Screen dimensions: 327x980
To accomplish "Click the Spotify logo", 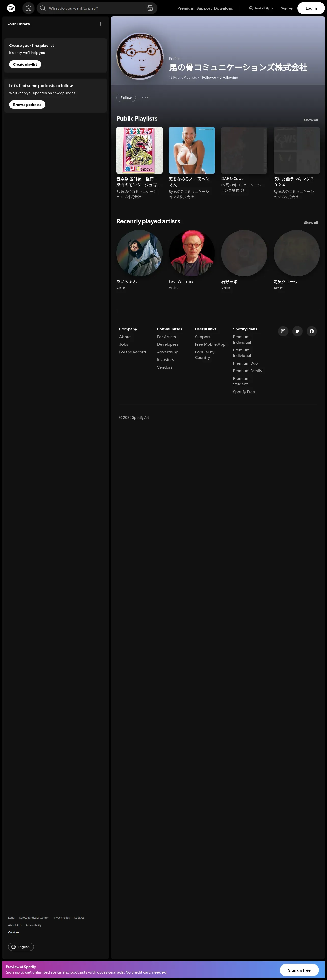I will [x=11, y=8].
